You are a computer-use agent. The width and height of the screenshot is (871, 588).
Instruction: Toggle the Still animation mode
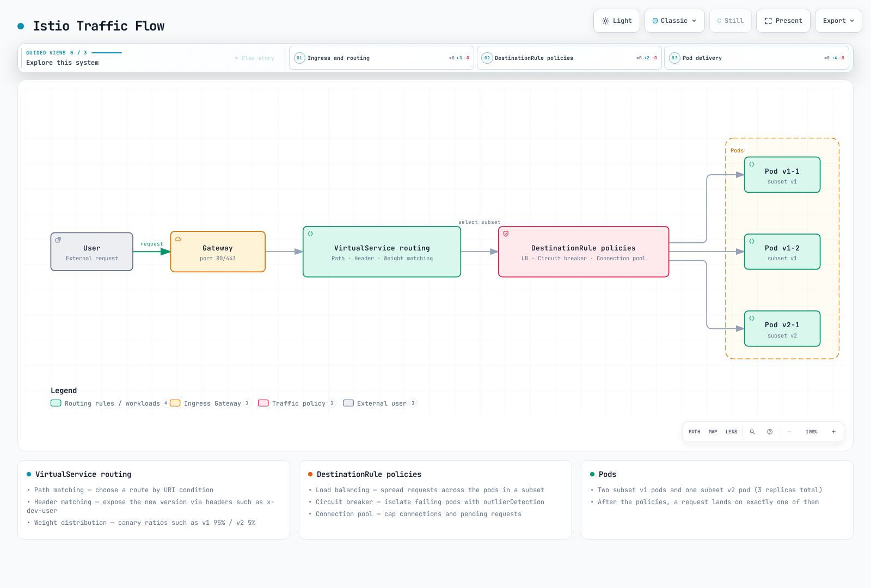click(x=731, y=21)
